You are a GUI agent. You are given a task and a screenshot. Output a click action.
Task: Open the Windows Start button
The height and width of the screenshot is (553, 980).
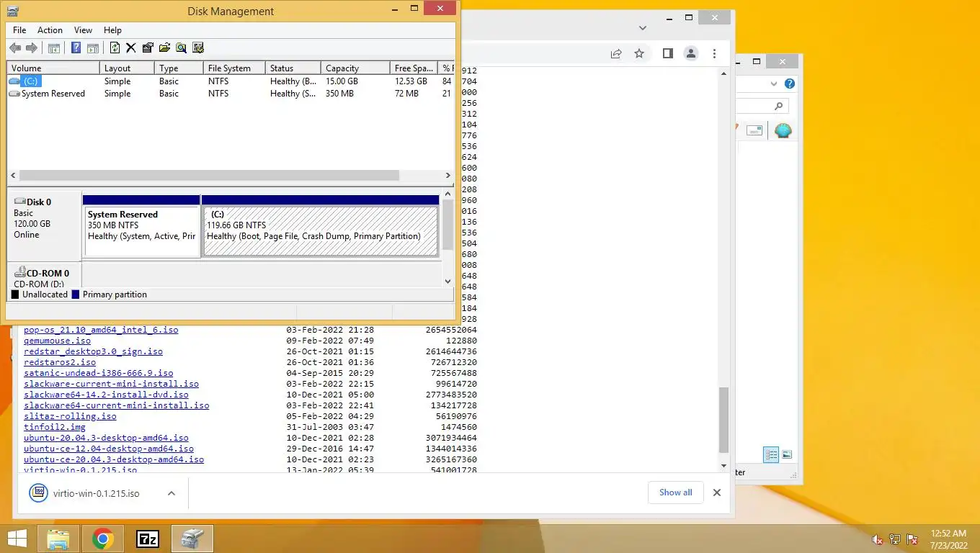point(17,538)
